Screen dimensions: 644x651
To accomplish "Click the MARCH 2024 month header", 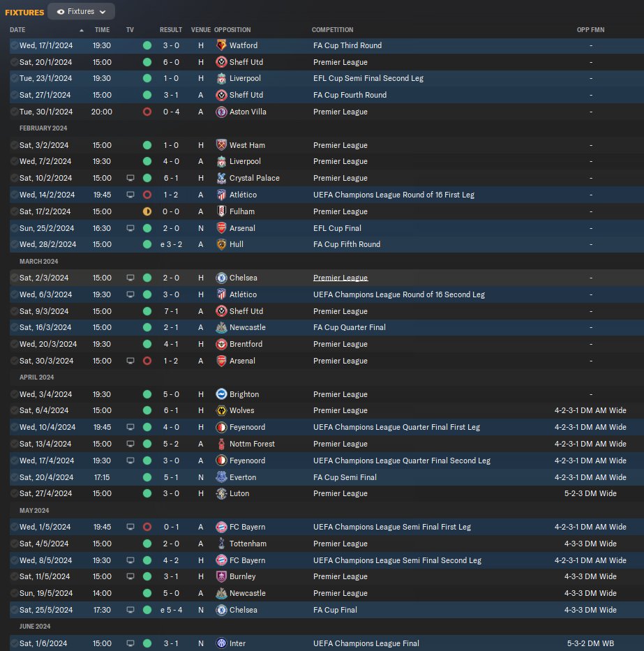I will (38, 261).
